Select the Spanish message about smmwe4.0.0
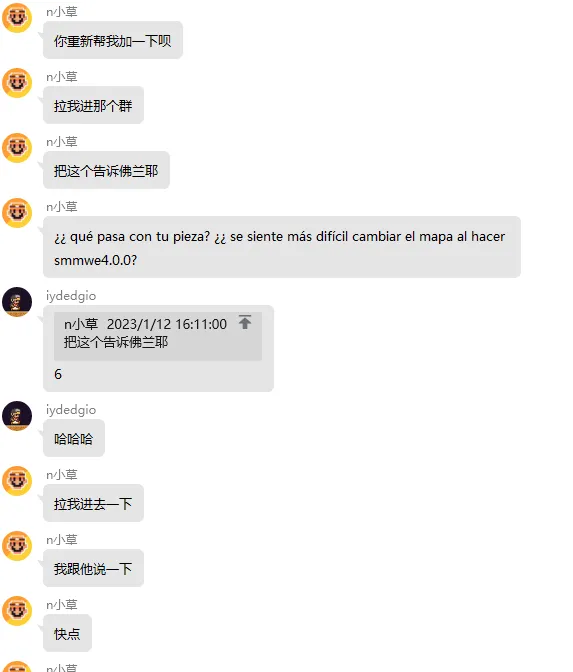The width and height of the screenshot is (573, 672). [282, 247]
